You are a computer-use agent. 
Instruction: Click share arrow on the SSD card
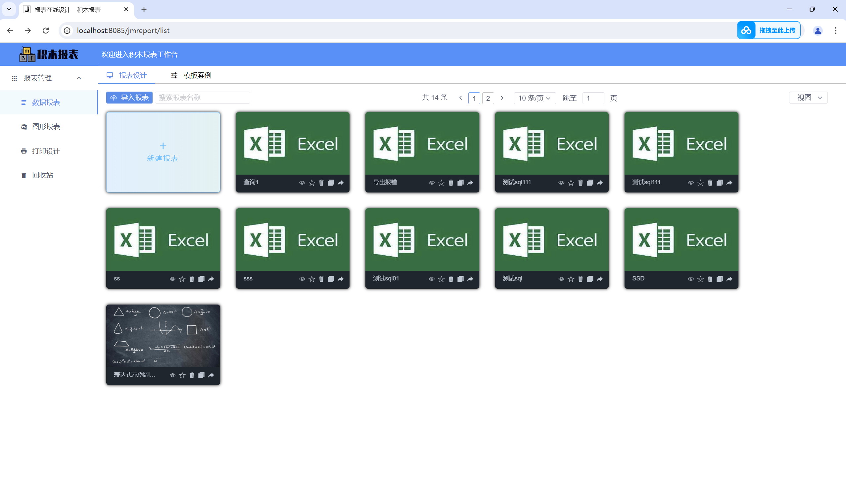(x=729, y=279)
